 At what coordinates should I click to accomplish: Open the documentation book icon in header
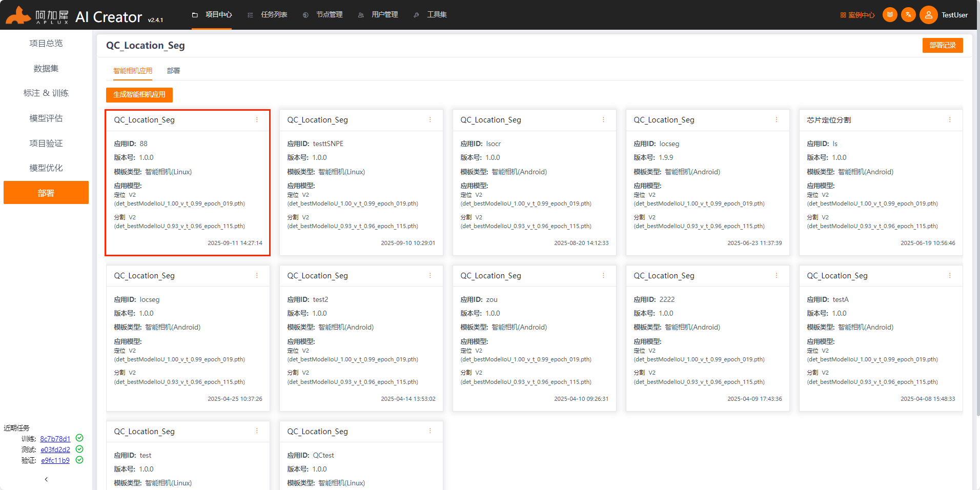coord(890,15)
